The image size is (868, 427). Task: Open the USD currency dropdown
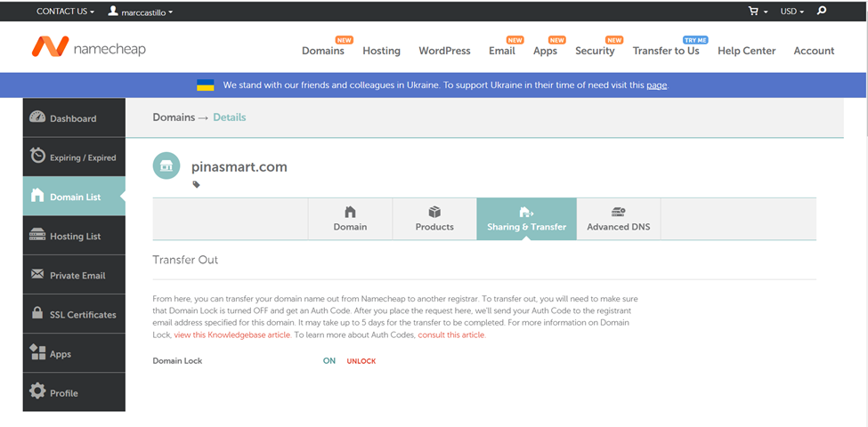[x=792, y=11]
